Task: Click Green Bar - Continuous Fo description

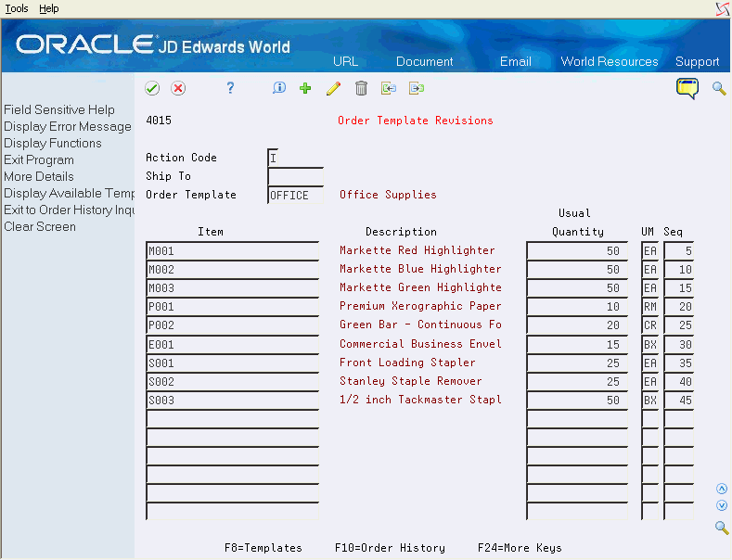Action: coord(420,325)
